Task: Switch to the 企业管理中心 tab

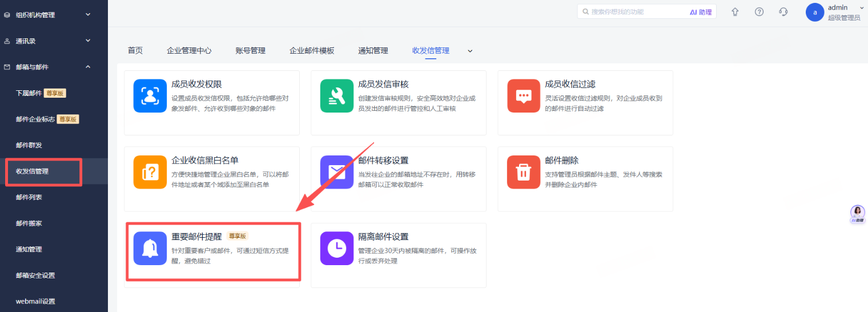Action: [189, 50]
